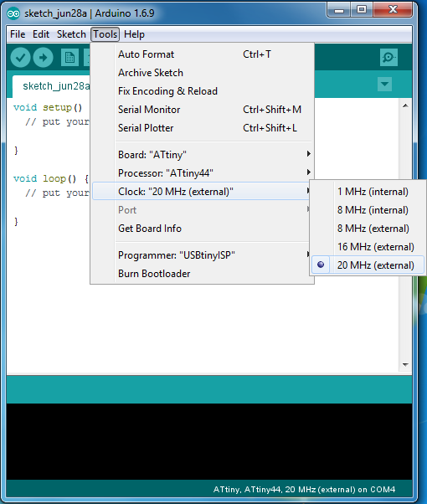Click the "void setup()" code line
427x504 pixels.
(x=48, y=107)
